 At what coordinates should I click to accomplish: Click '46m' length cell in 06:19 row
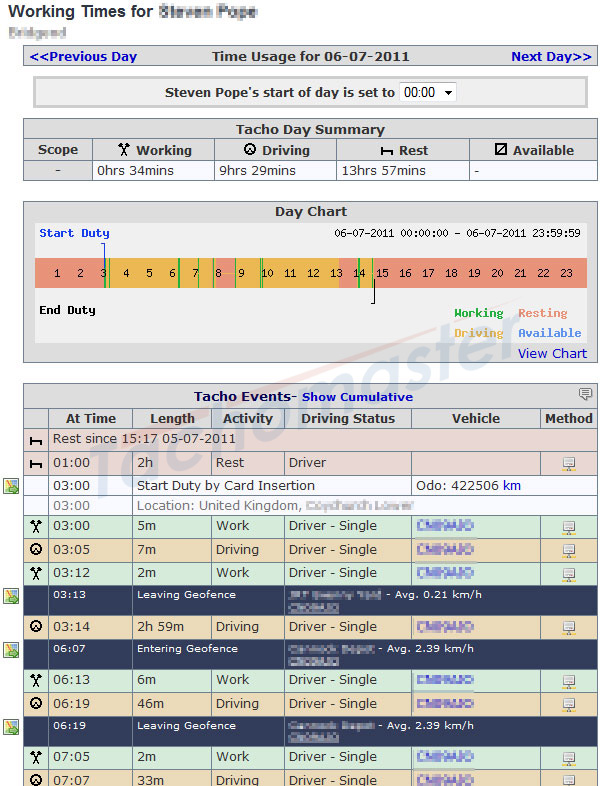[172, 703]
